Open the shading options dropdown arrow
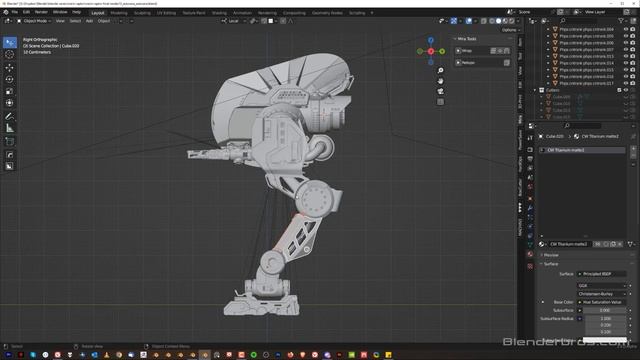 [518, 21]
